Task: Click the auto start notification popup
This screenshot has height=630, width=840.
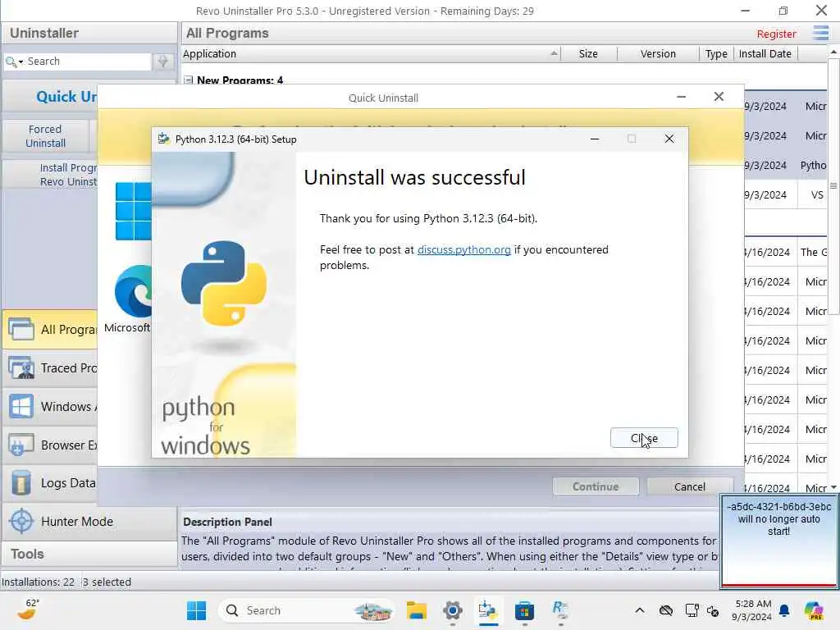Action: (x=779, y=541)
